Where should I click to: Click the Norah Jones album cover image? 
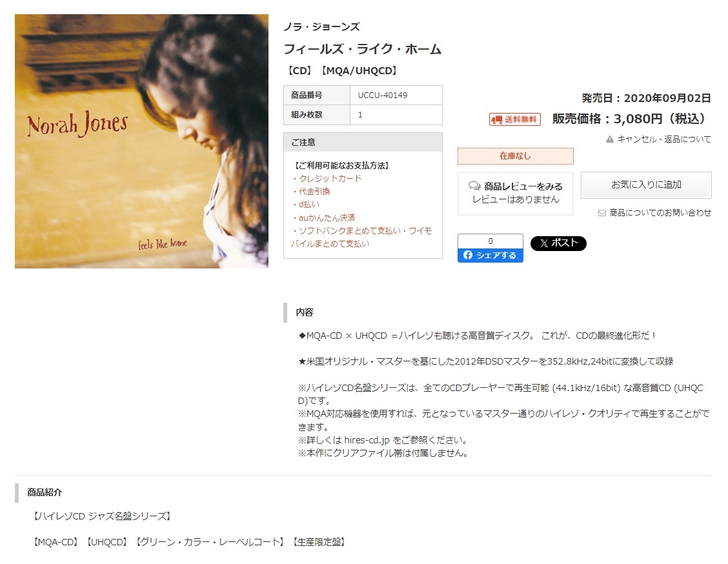coord(141,141)
